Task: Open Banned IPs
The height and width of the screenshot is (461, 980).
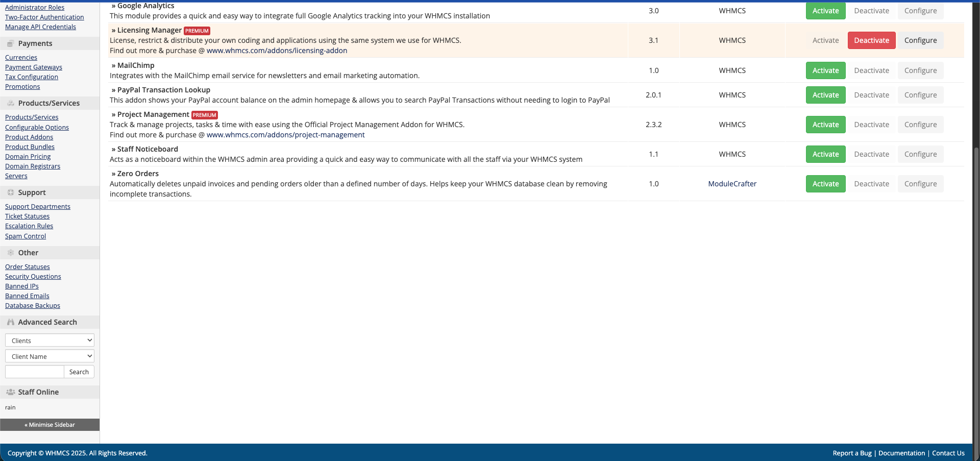Action: point(22,286)
